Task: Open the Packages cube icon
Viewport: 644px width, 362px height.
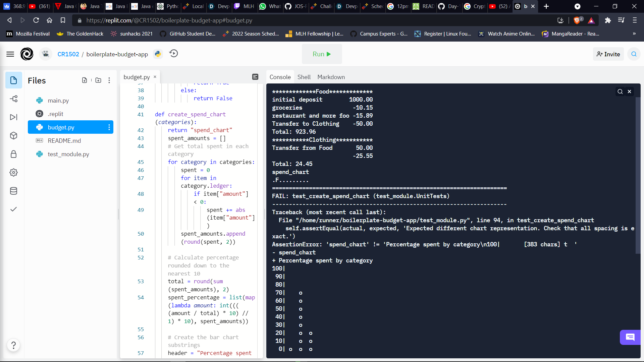Action: tap(14, 136)
